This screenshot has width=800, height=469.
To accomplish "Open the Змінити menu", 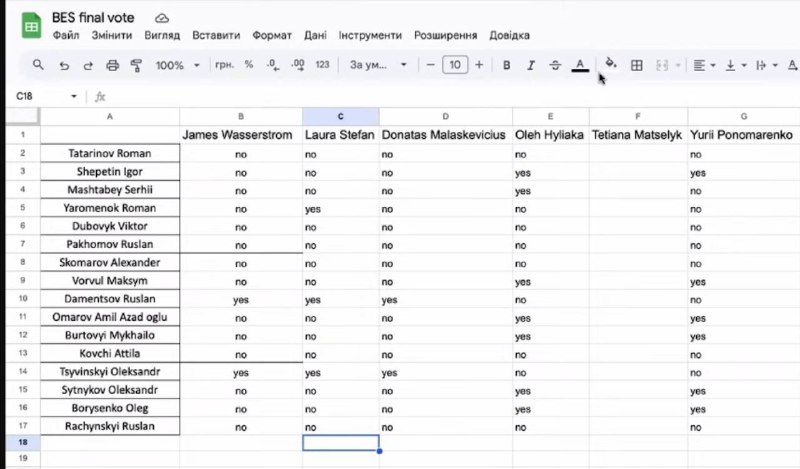I will coord(112,35).
